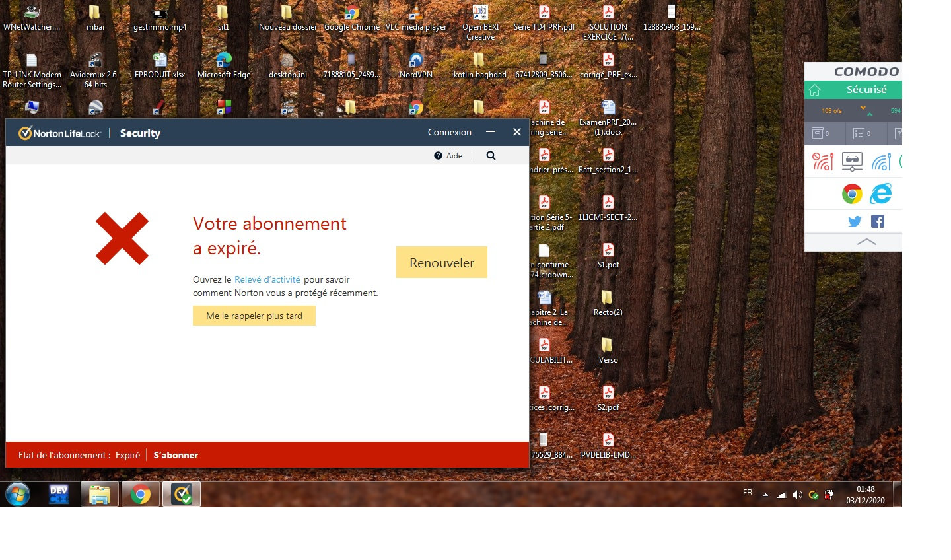Select the S1.pdf desktop file
This screenshot has width=951, height=560.
(608, 256)
